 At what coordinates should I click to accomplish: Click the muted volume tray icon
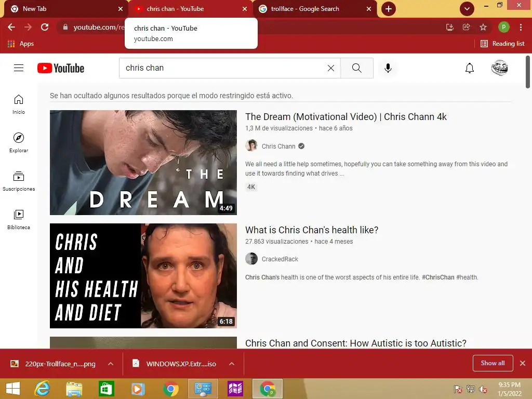click(483, 389)
